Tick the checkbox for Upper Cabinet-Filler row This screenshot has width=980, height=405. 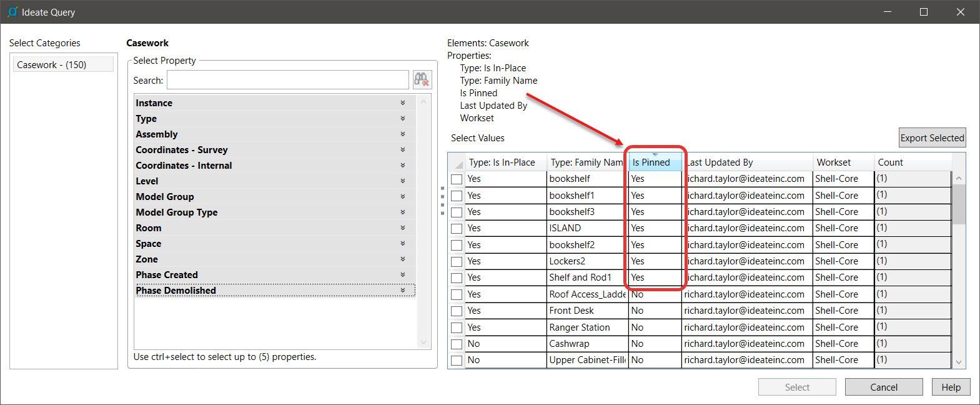click(457, 360)
